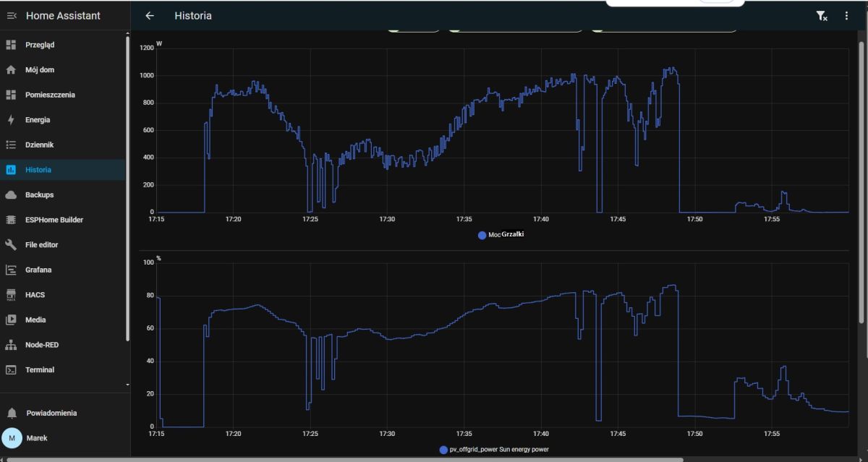
Task: Click the Mój dom house icon
Action: (x=11, y=70)
